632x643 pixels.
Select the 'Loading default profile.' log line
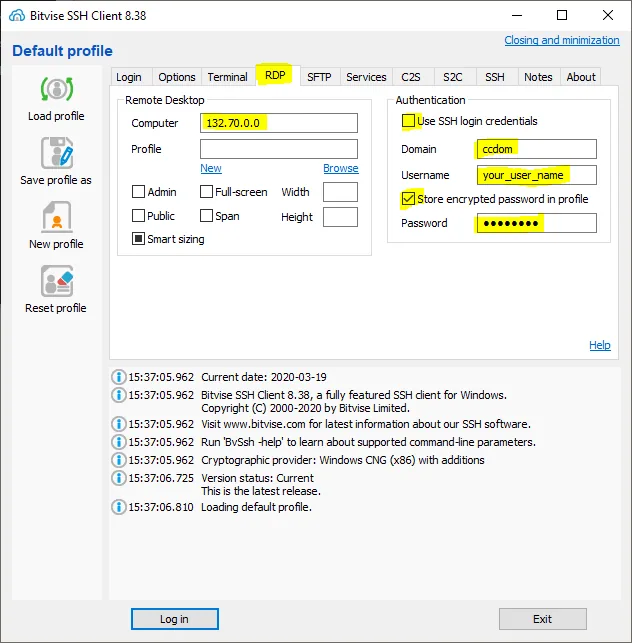(x=256, y=507)
